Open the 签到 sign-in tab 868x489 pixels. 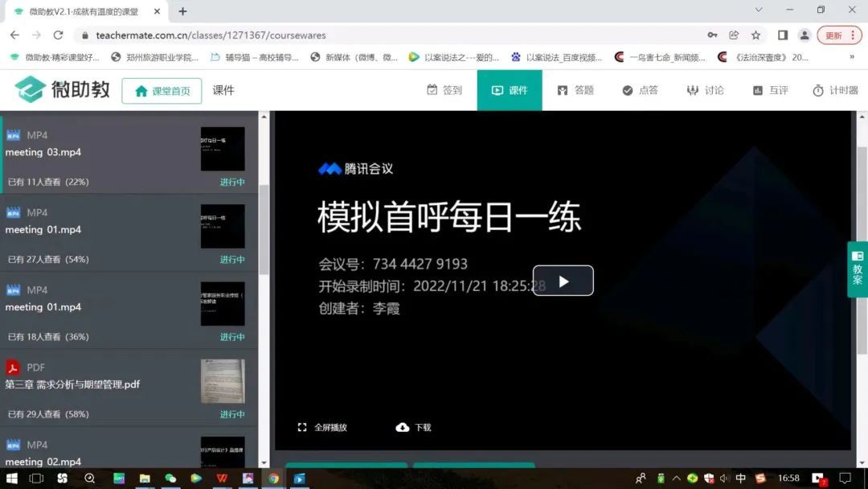444,90
